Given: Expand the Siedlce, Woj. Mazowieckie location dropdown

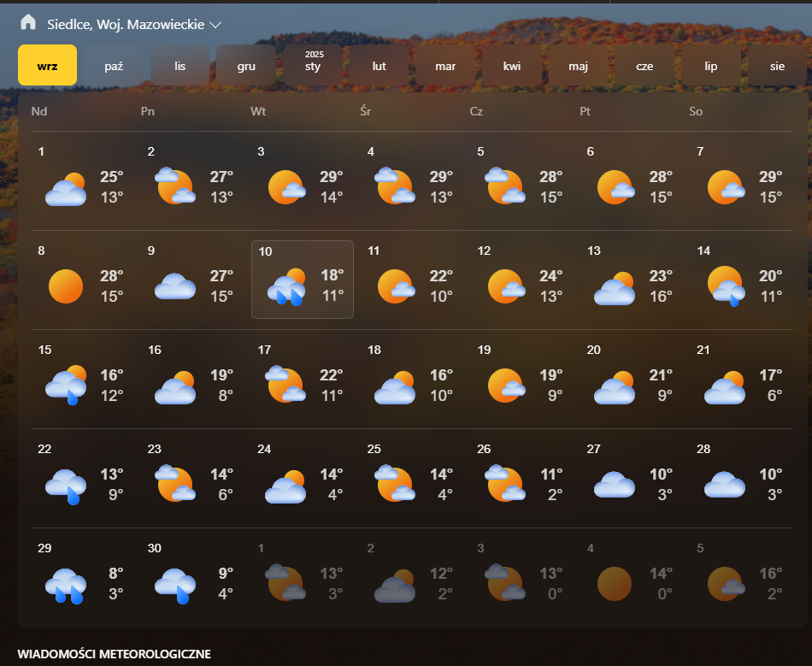Looking at the screenshot, I should point(215,25).
